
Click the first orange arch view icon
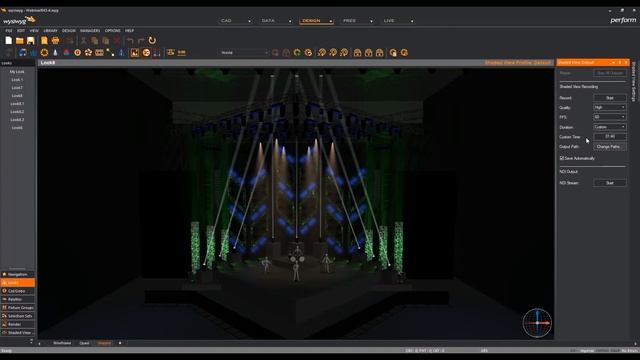tap(357, 53)
